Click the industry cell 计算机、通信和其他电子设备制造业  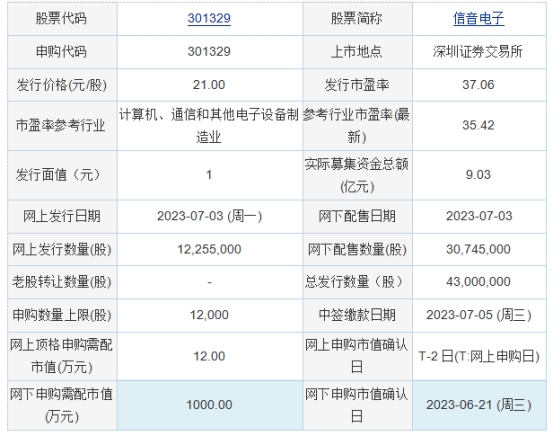click(x=209, y=125)
